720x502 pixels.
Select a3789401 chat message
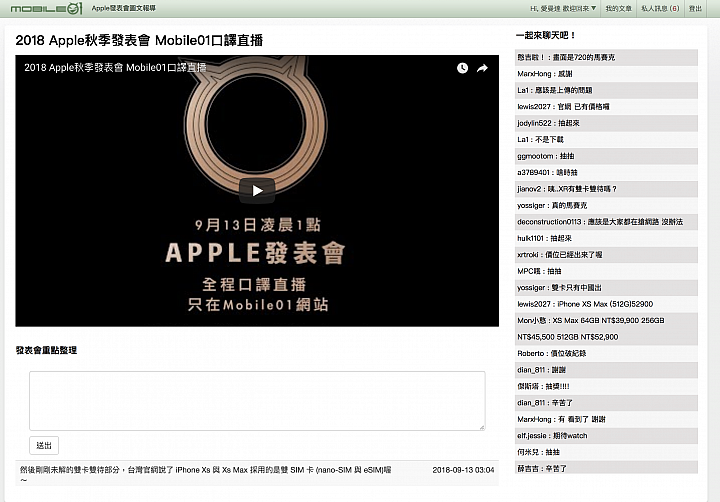[606, 173]
